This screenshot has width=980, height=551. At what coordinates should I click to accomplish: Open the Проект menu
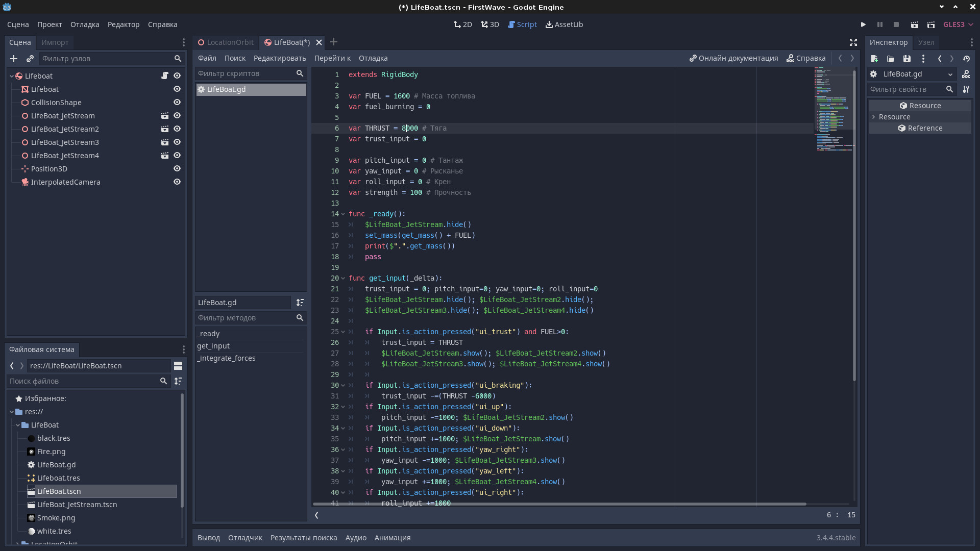click(x=50, y=24)
